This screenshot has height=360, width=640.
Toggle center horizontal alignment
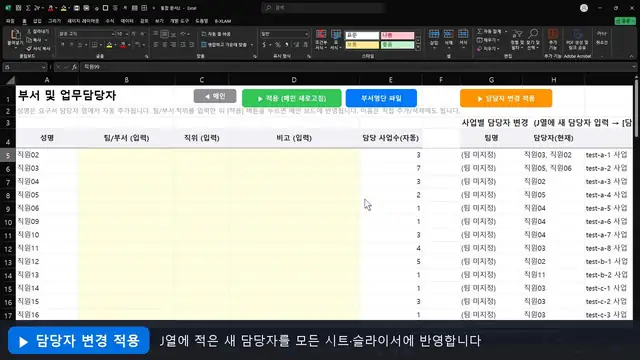point(165,44)
